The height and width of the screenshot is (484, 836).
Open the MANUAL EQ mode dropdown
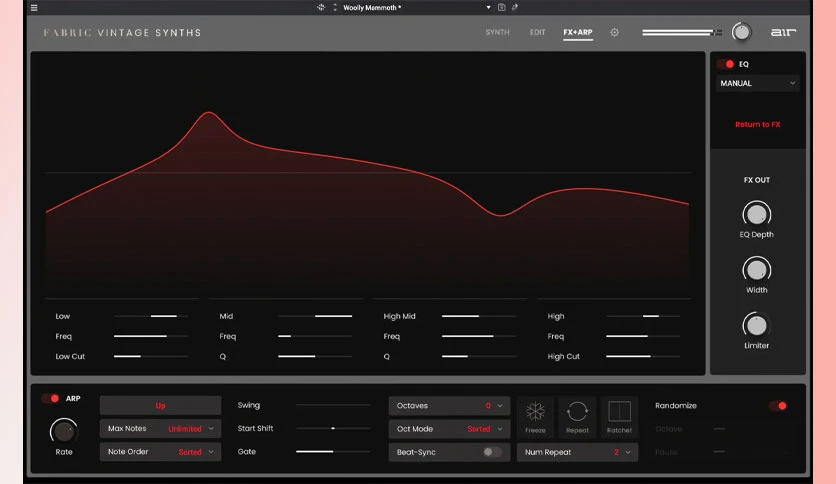(x=758, y=84)
